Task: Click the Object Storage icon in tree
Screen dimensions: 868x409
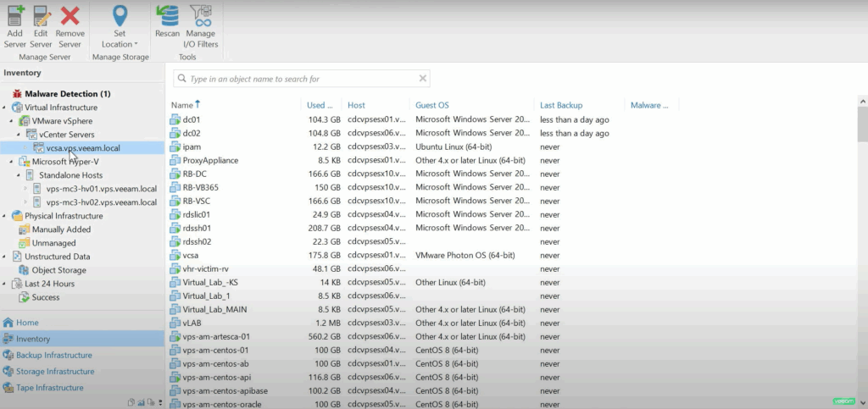Action: [x=24, y=270]
